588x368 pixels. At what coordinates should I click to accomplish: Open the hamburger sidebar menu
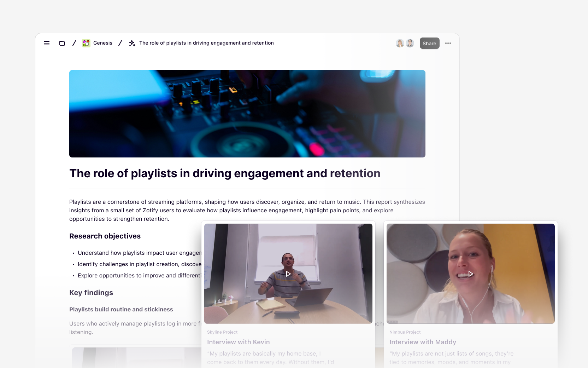coord(47,43)
